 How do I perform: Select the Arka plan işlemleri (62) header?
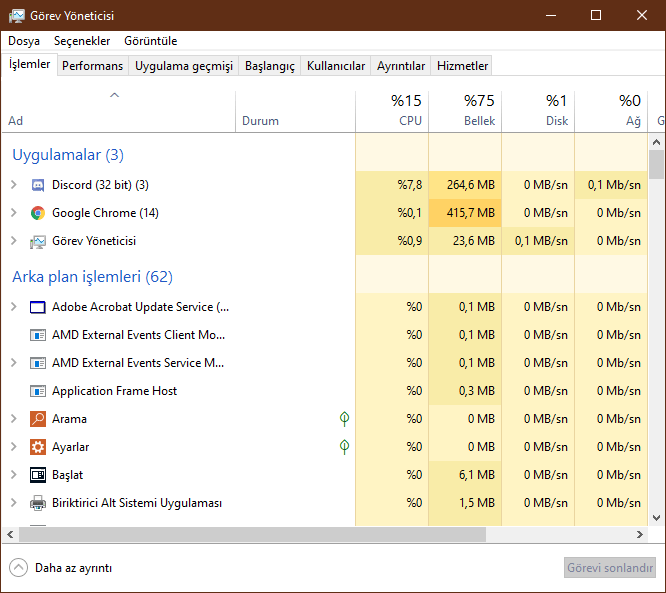pos(93,277)
